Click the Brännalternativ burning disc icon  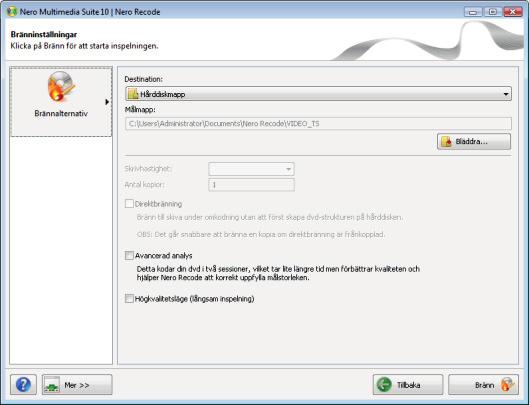(x=61, y=87)
